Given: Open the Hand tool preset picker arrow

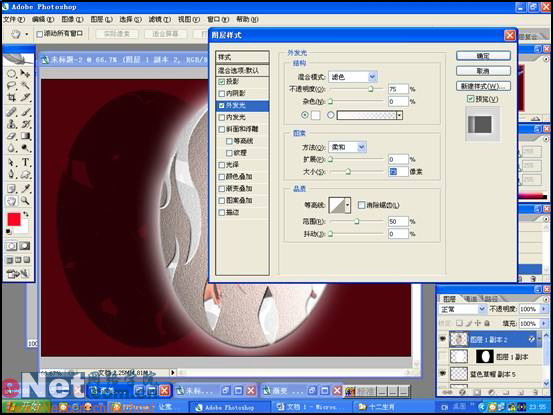Looking at the screenshot, I should (26, 35).
